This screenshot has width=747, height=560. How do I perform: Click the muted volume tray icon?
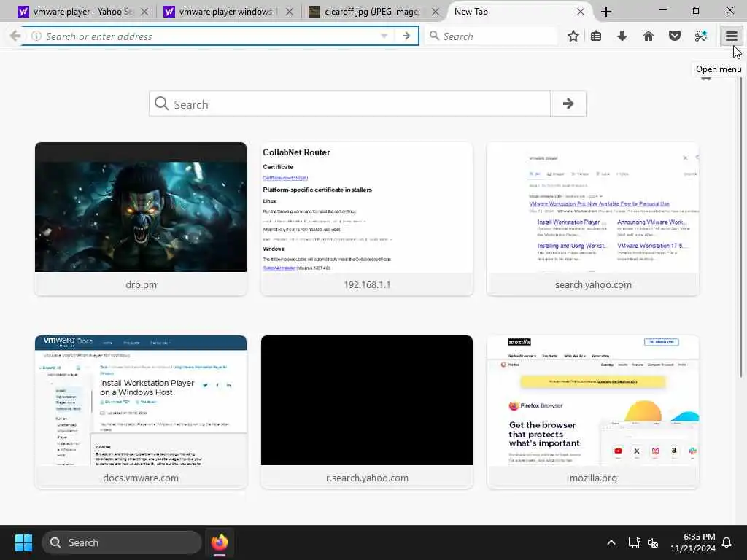pyautogui.click(x=653, y=542)
